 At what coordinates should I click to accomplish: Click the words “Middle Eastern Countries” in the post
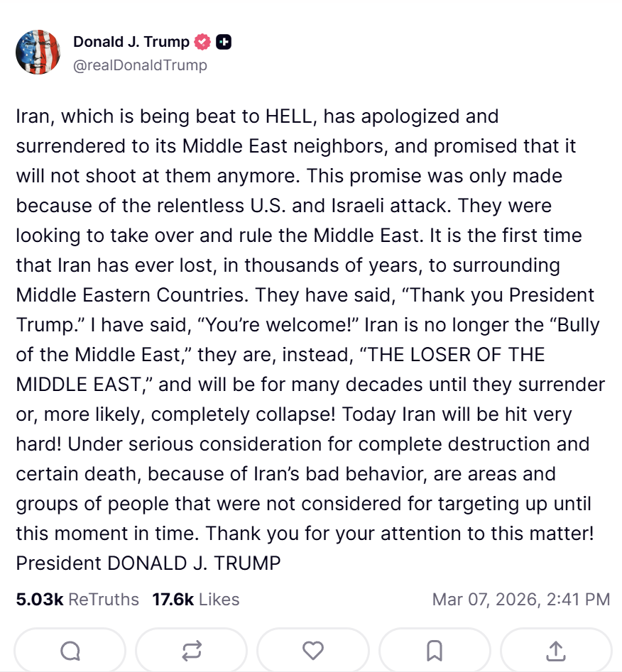click(133, 295)
